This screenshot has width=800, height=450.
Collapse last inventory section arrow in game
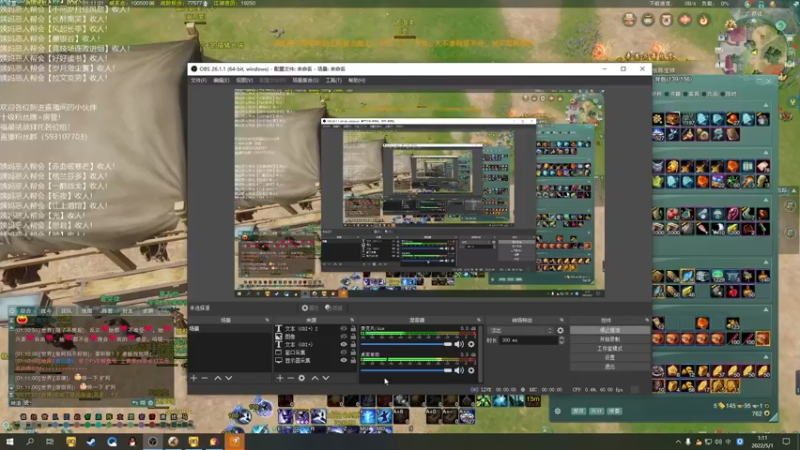click(x=765, y=357)
